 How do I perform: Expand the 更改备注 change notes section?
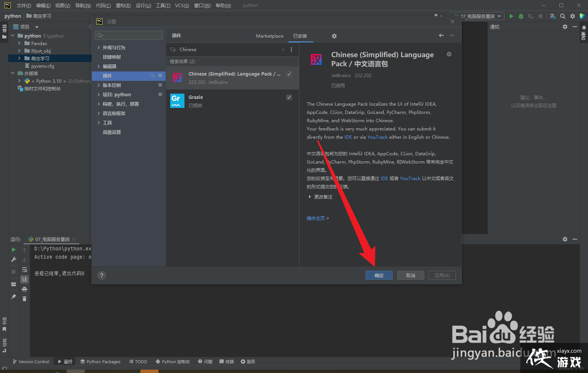pyautogui.click(x=310, y=197)
